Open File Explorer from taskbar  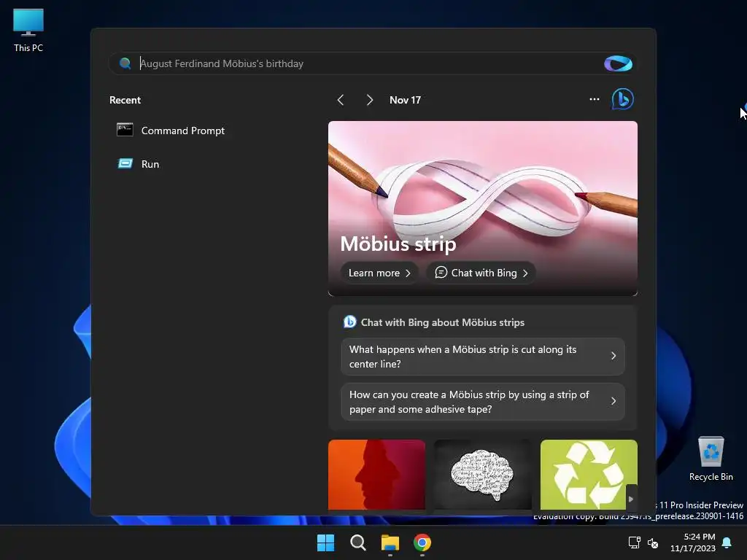point(390,542)
